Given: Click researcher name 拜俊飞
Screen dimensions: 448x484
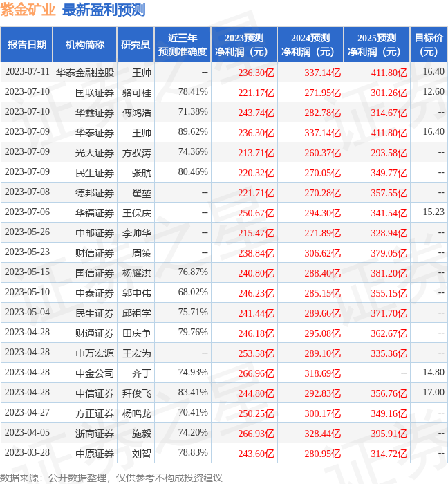Looking at the screenshot, I should point(137,393).
